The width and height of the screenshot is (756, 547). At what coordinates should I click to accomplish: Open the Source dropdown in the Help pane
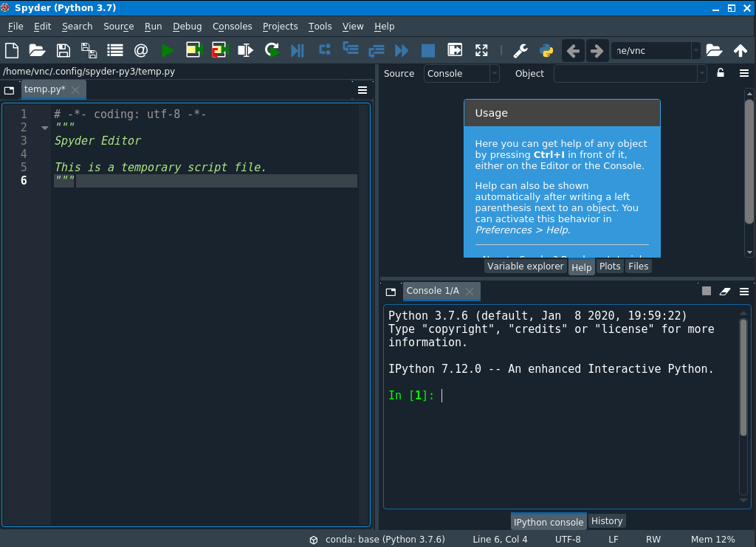pyautogui.click(x=461, y=73)
